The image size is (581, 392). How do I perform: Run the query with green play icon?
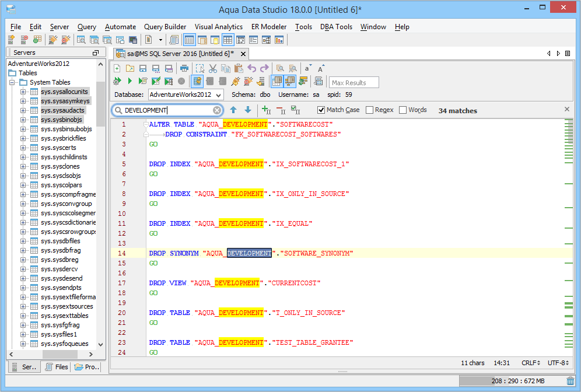pyautogui.click(x=129, y=81)
